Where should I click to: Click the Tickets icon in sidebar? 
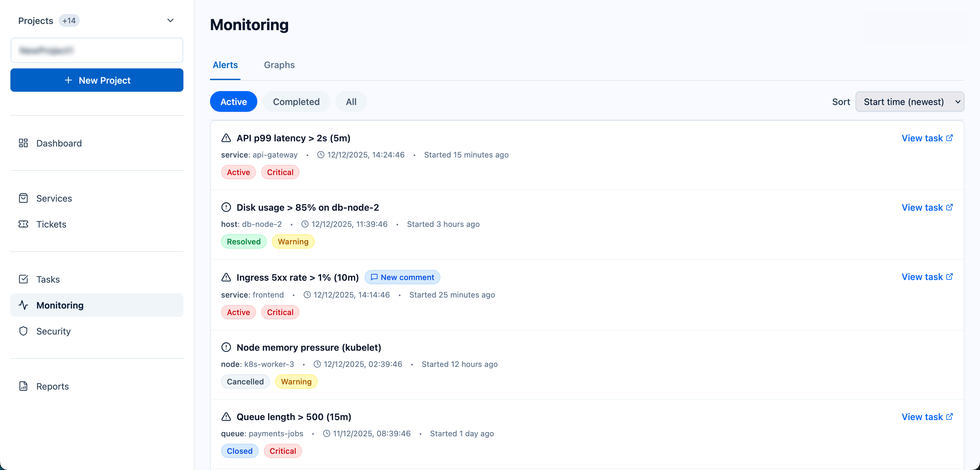coord(23,224)
